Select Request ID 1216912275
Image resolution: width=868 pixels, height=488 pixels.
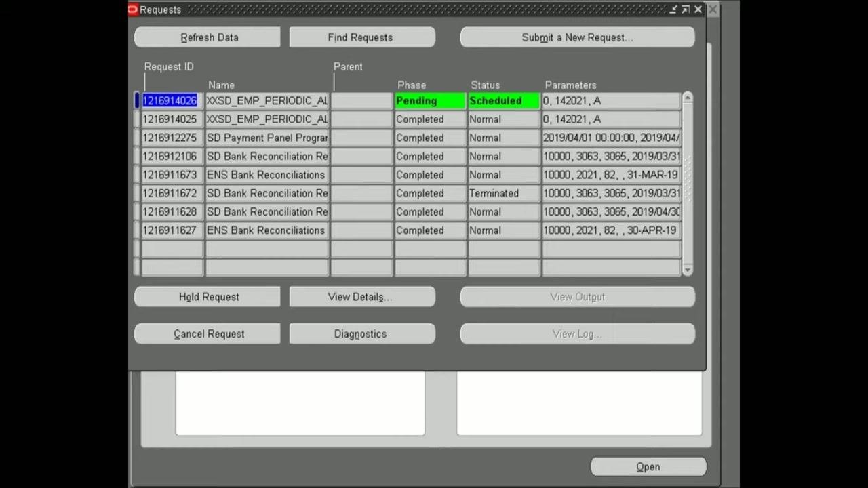tap(172, 138)
